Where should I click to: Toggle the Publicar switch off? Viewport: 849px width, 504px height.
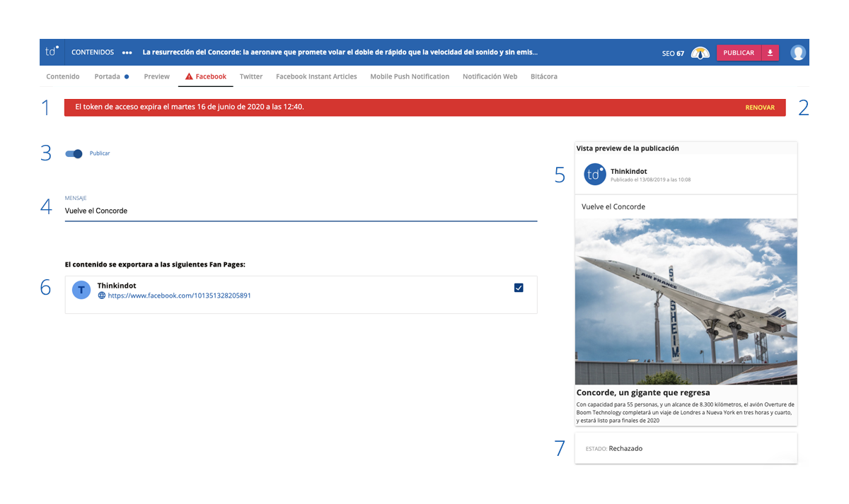pyautogui.click(x=74, y=153)
